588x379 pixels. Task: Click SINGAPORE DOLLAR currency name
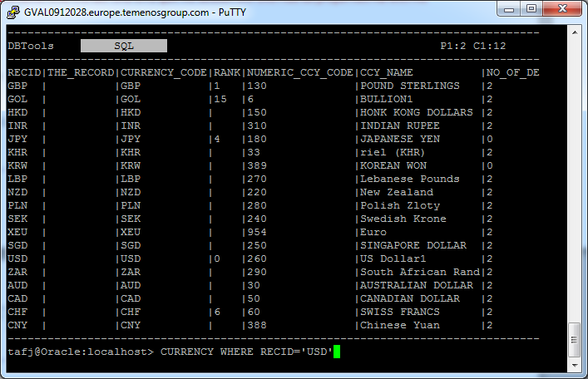[413, 245]
